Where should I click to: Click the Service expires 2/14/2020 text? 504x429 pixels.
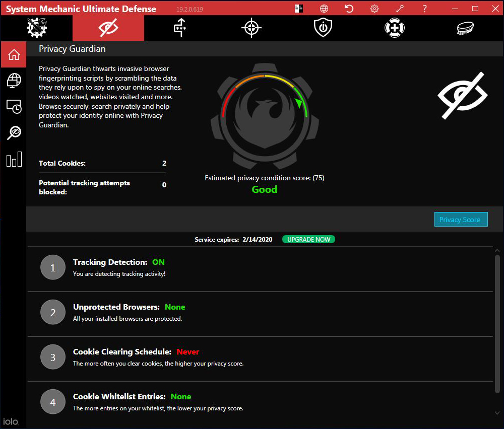click(x=233, y=240)
